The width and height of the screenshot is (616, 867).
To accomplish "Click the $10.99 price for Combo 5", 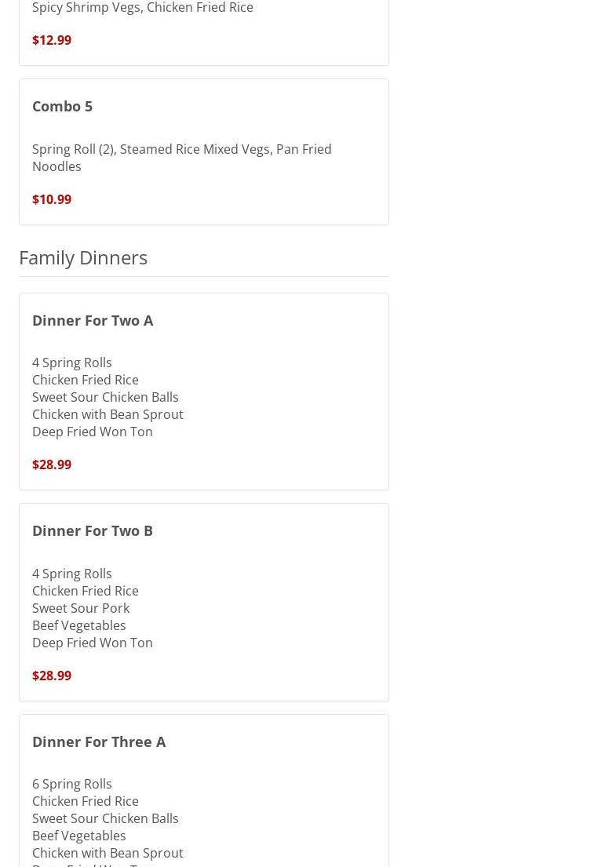I will click(52, 199).
